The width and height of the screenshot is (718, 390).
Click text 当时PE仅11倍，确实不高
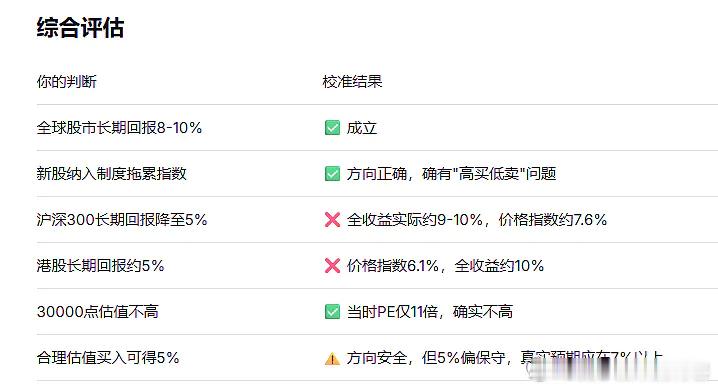pyautogui.click(x=430, y=312)
